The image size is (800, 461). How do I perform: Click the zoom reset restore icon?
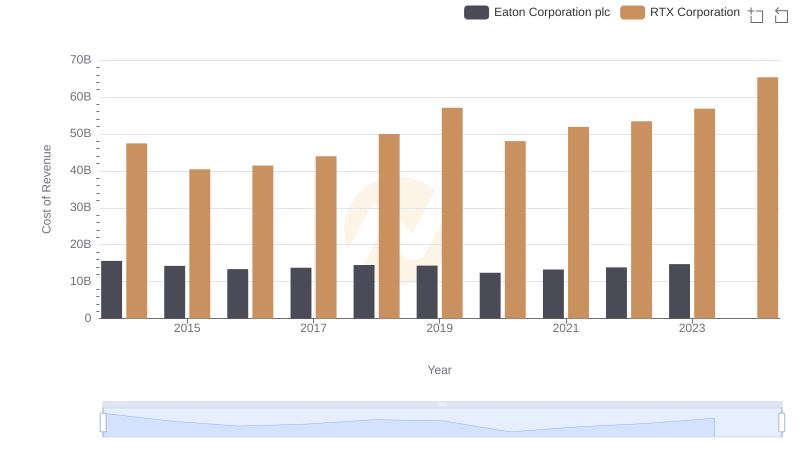pos(781,15)
